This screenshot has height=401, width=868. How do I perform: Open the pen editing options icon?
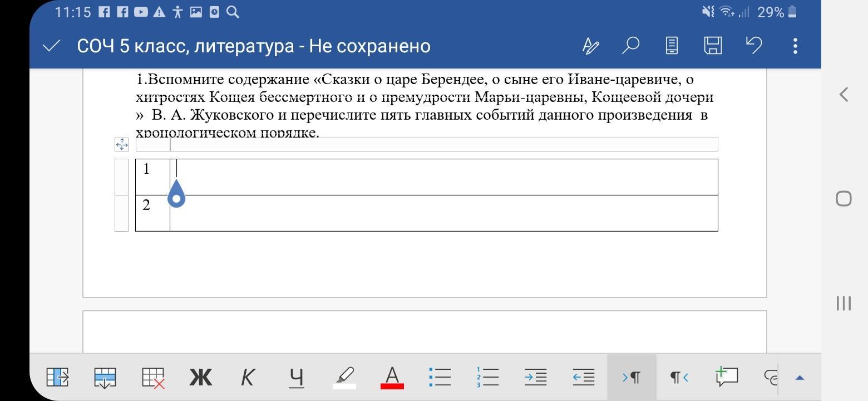click(x=590, y=46)
